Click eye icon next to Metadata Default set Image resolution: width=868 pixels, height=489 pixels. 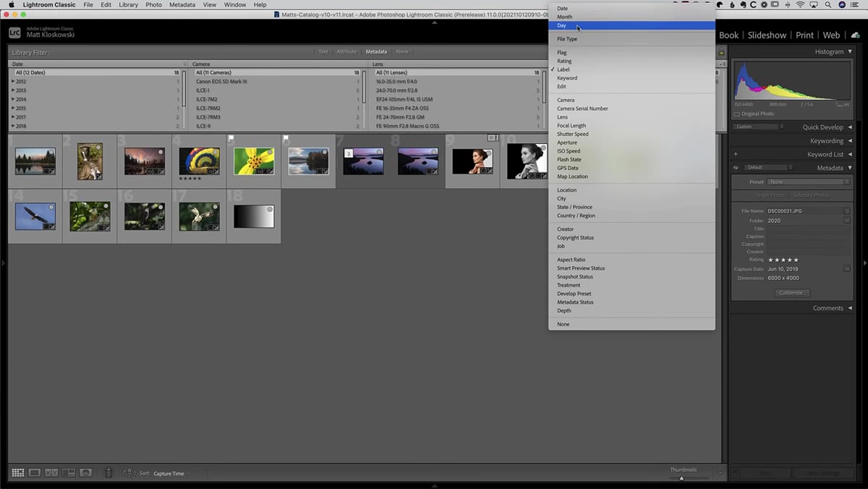pos(736,168)
